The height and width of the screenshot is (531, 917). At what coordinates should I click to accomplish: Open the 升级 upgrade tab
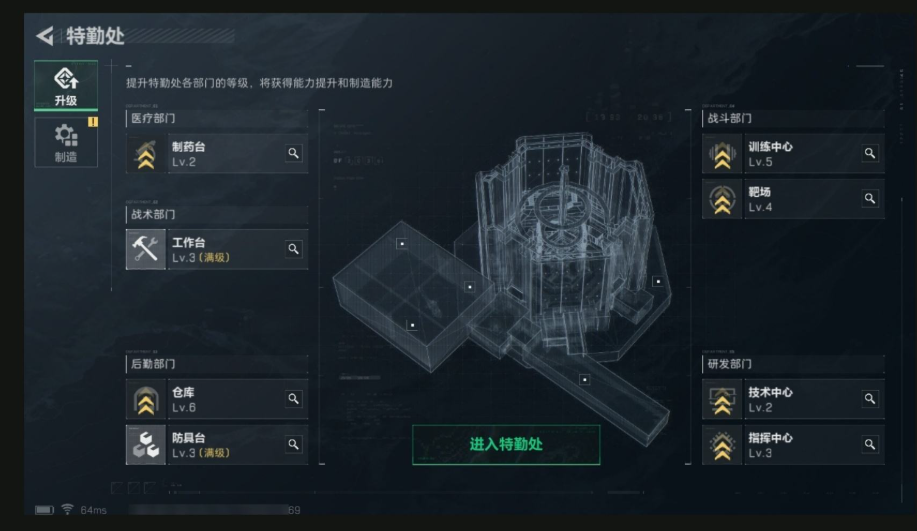point(66,85)
